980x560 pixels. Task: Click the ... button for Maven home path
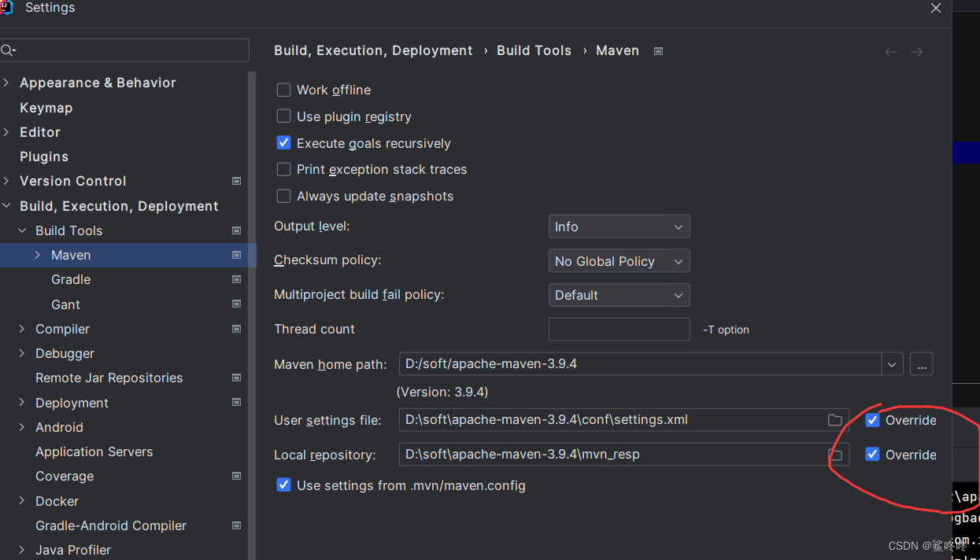coord(921,363)
